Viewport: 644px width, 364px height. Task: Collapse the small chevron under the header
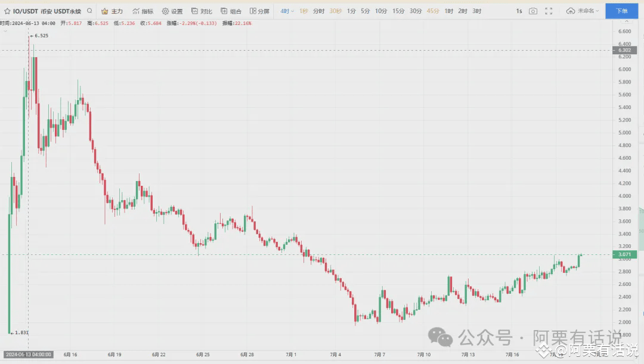[x=5, y=31]
